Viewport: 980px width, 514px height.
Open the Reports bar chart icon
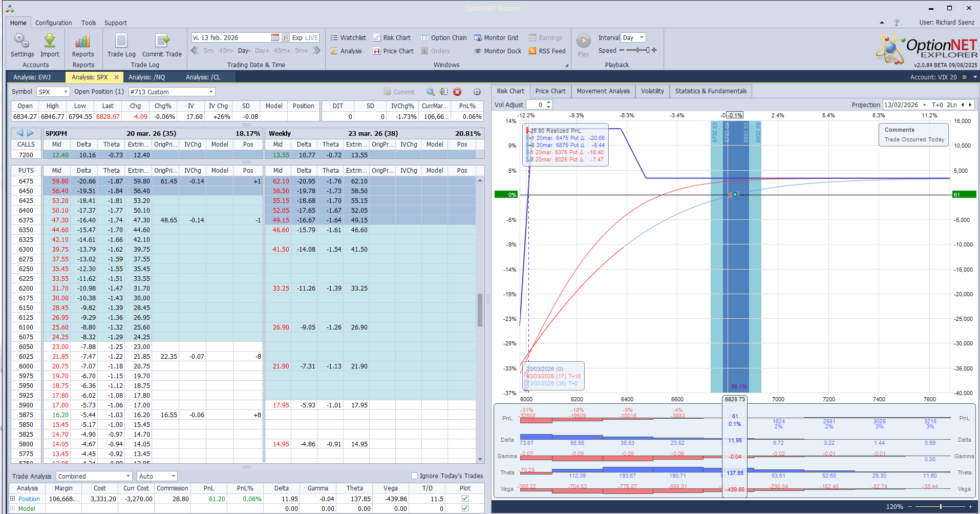click(83, 41)
